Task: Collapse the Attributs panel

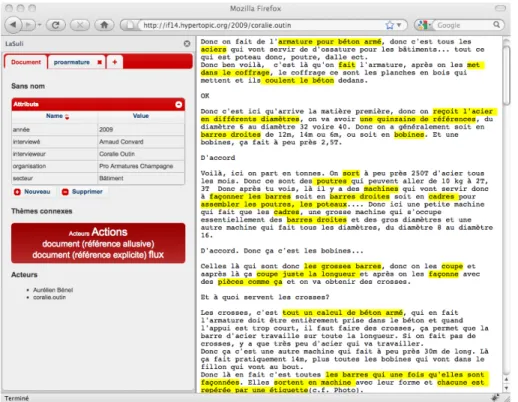Action: [179, 104]
